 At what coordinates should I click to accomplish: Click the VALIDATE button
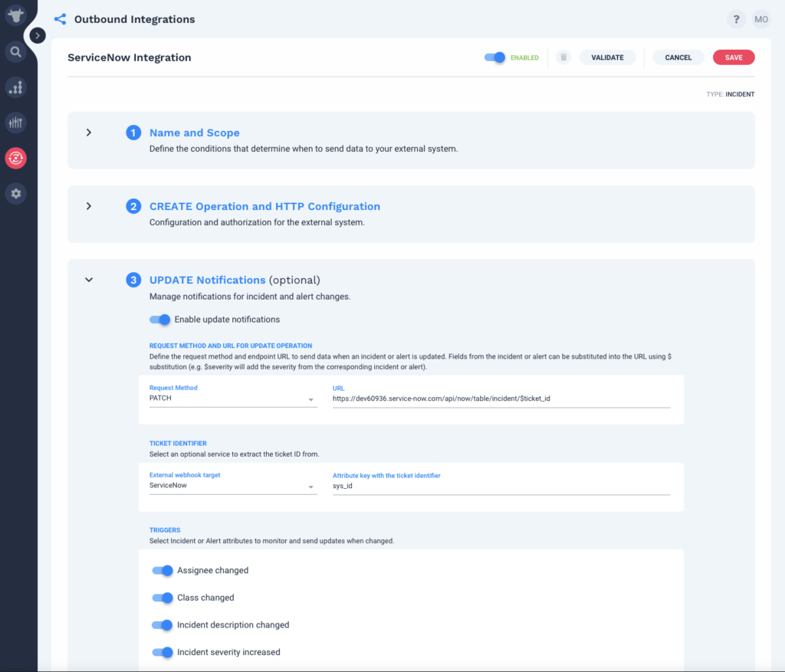coord(607,57)
